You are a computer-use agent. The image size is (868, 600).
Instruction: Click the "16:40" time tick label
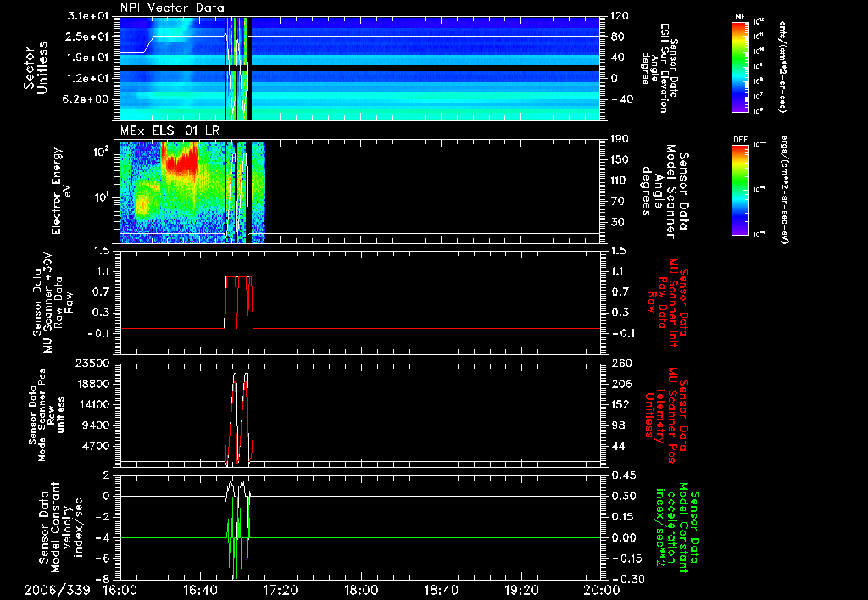200,590
